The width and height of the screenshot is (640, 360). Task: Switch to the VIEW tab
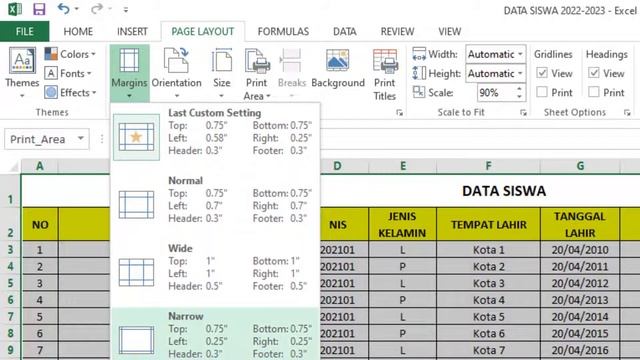coord(449,31)
